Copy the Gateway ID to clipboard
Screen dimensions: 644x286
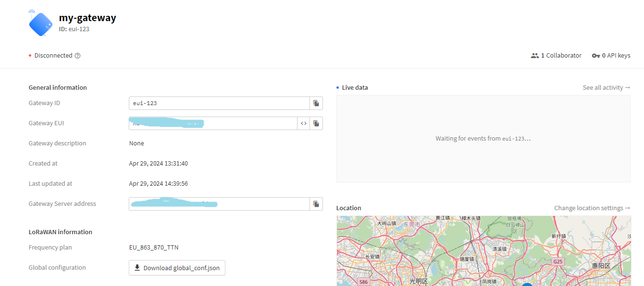(316, 103)
